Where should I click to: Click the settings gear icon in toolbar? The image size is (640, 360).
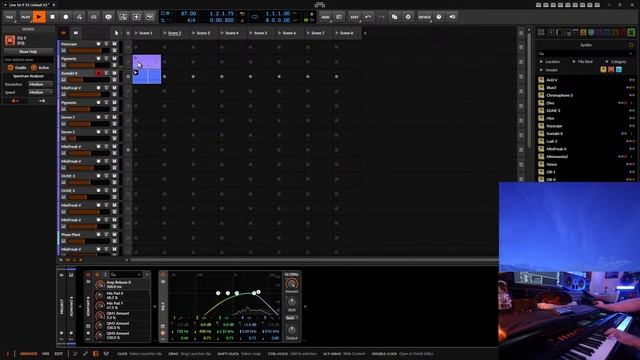click(408, 17)
